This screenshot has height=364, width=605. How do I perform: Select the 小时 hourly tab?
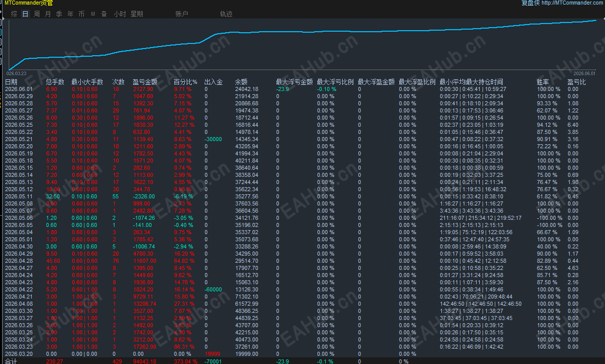pyautogui.click(x=120, y=14)
